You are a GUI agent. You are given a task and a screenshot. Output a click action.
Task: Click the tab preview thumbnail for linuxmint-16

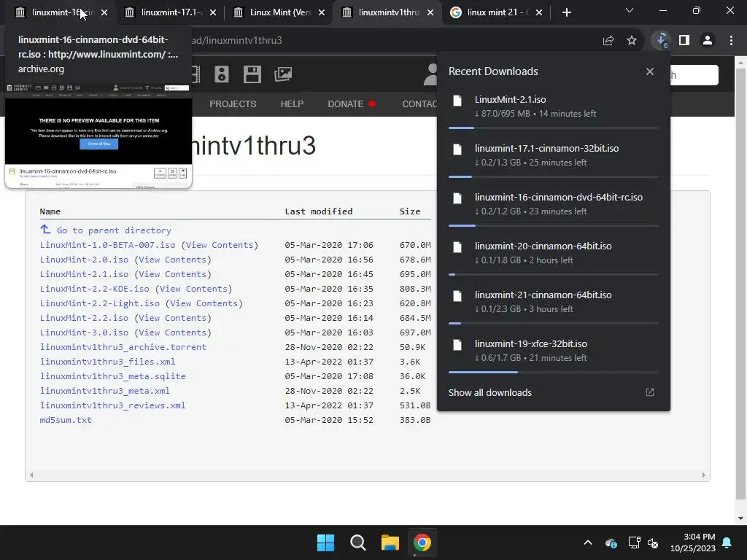[98, 136]
